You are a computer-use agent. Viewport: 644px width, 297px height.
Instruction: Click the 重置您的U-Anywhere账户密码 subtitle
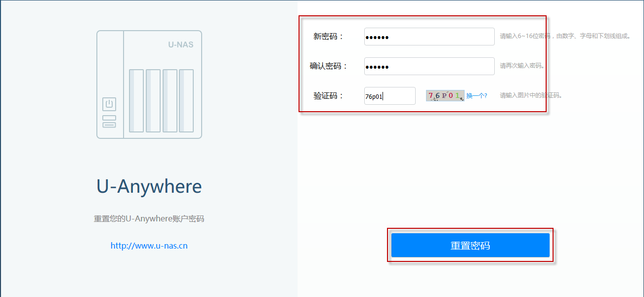click(149, 218)
